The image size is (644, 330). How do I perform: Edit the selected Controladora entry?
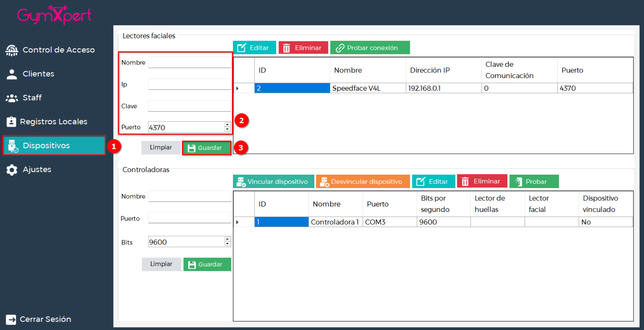[433, 182]
